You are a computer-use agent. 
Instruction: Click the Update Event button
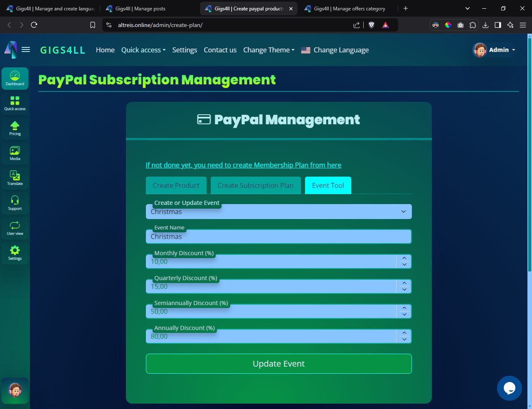click(x=278, y=364)
